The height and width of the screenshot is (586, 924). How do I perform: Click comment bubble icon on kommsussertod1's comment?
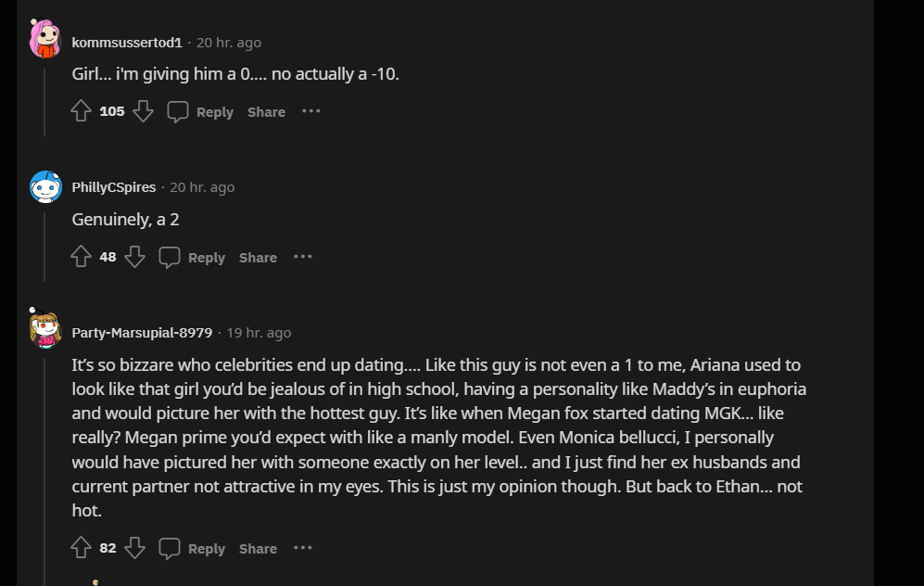[177, 111]
